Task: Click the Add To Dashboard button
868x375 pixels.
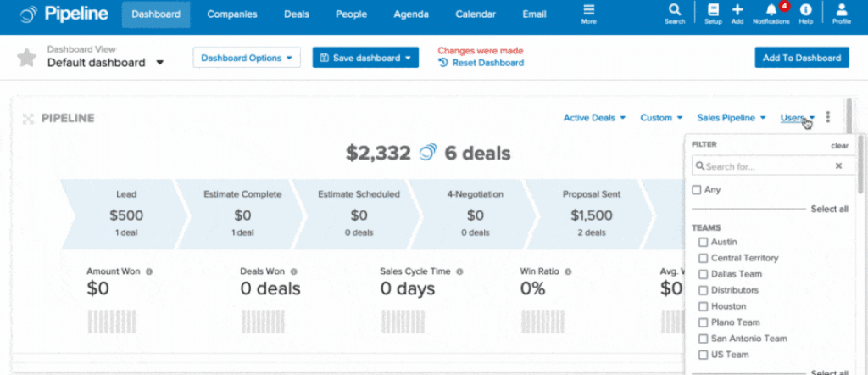Action: (x=801, y=57)
